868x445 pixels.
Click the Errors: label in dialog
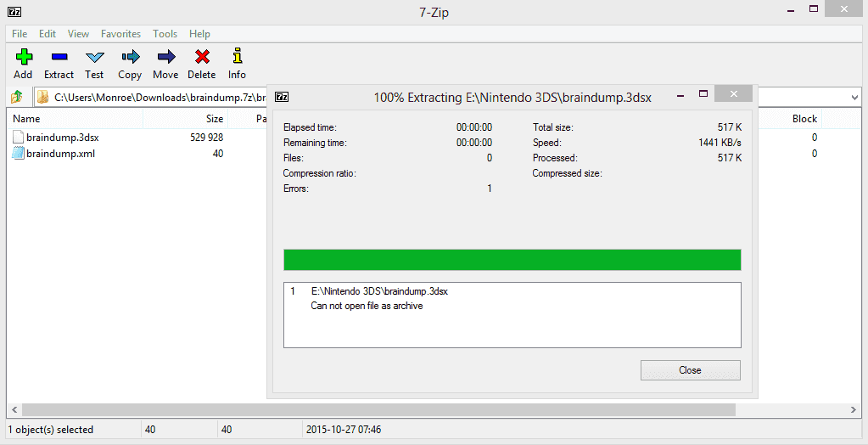296,189
